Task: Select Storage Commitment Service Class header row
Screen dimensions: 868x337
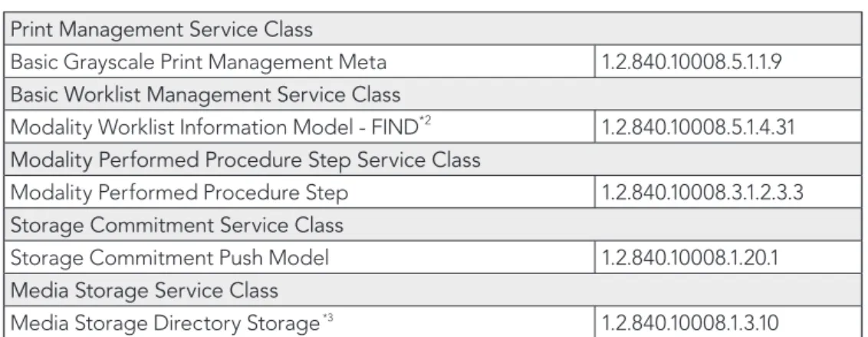Action: 433,225
